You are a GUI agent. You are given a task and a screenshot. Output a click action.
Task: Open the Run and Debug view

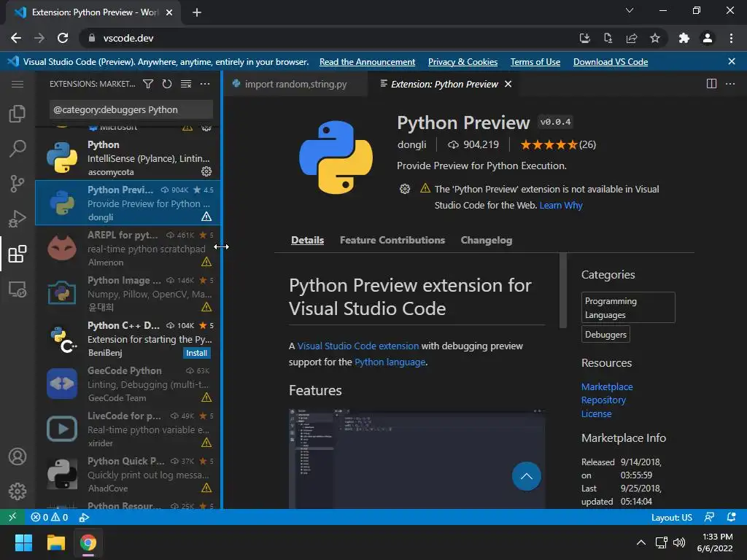[x=18, y=219]
